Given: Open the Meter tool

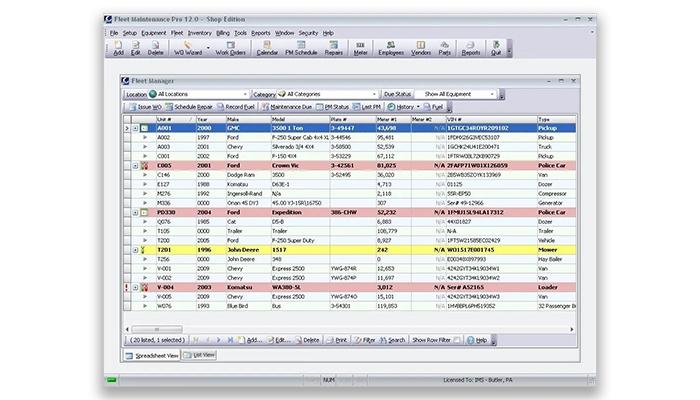Looking at the screenshot, I should [x=360, y=48].
